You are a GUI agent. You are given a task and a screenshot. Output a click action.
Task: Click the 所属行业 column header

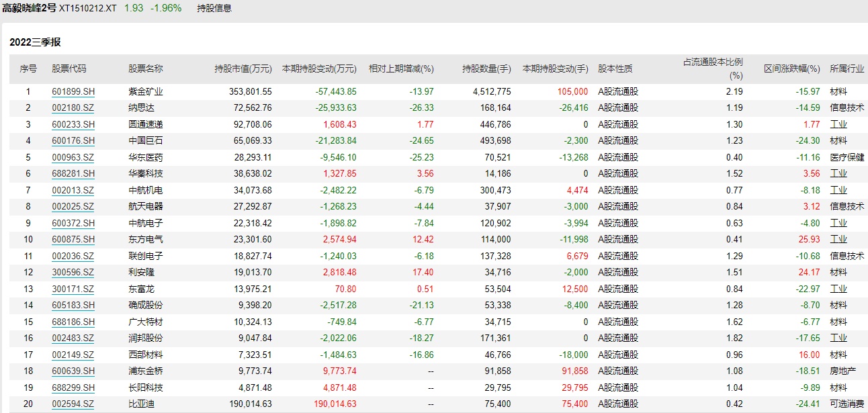click(847, 68)
